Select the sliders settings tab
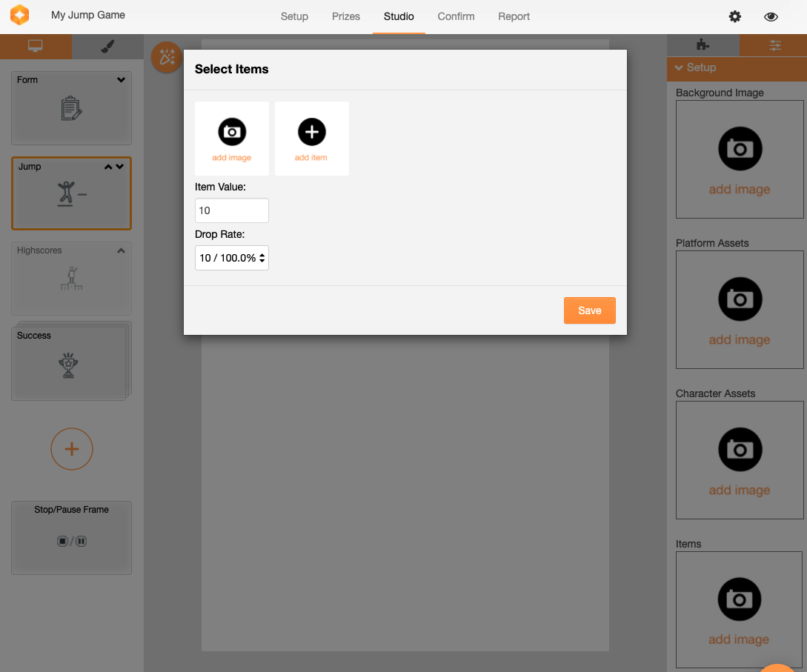807x672 pixels. click(x=774, y=46)
